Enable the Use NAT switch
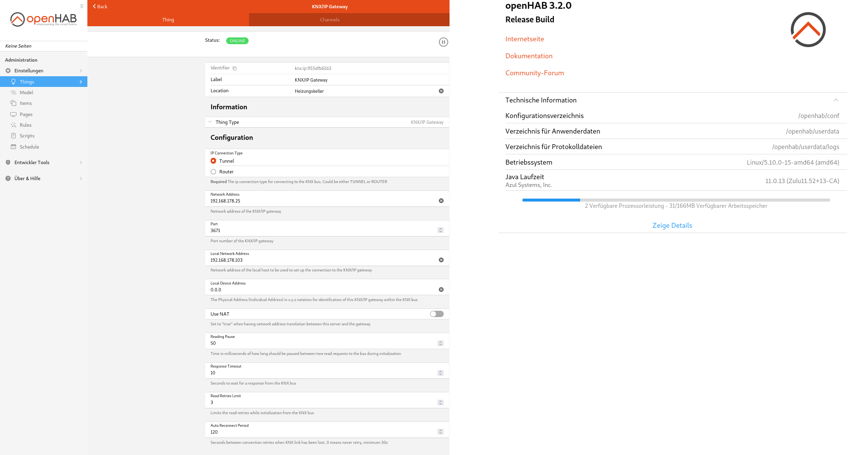This screenshot has width=868, height=455. 436,314
